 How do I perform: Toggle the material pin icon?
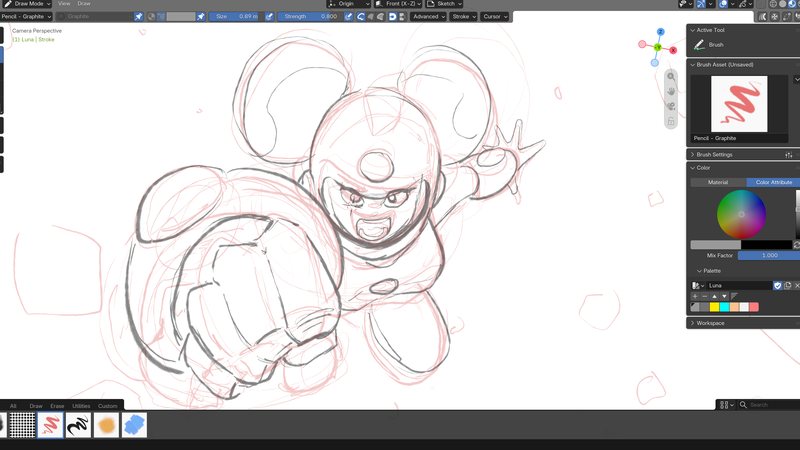tap(138, 16)
